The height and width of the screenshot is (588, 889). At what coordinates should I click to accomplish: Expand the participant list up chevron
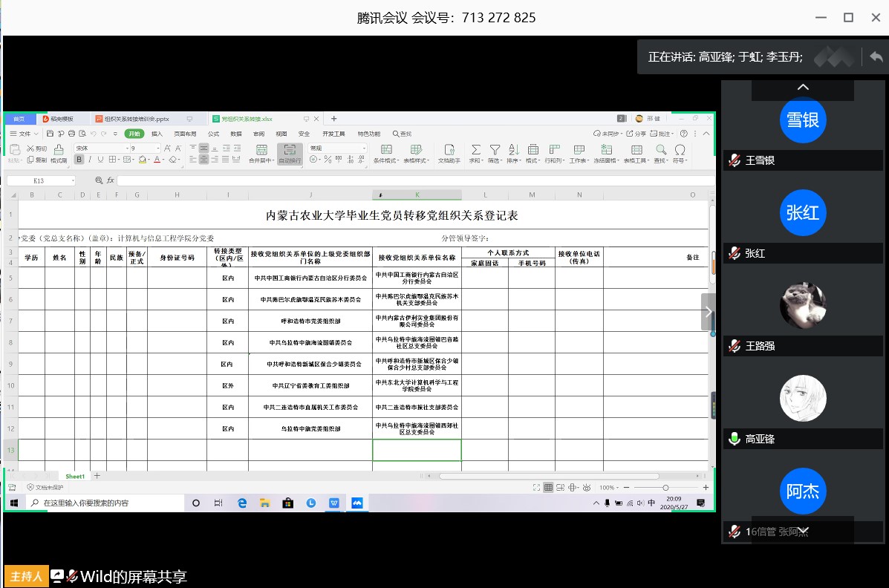click(x=802, y=88)
